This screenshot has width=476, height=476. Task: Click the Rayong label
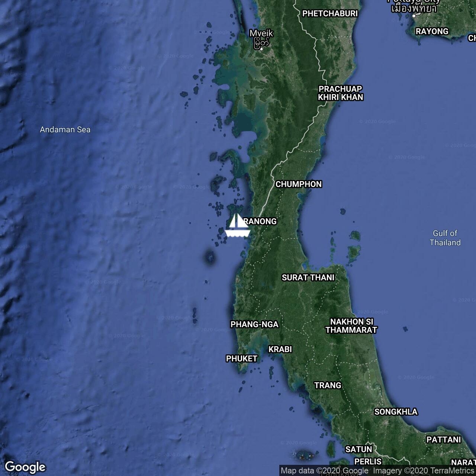pyautogui.click(x=432, y=31)
